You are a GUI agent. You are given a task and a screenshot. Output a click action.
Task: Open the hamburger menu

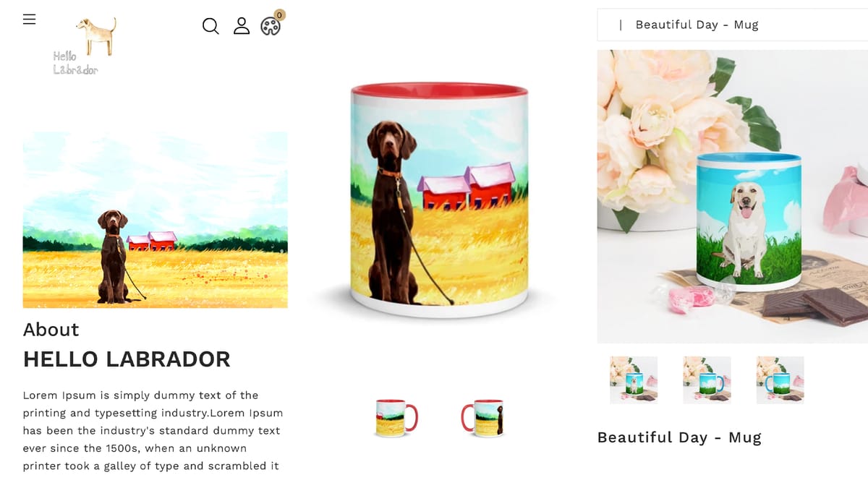click(x=29, y=20)
